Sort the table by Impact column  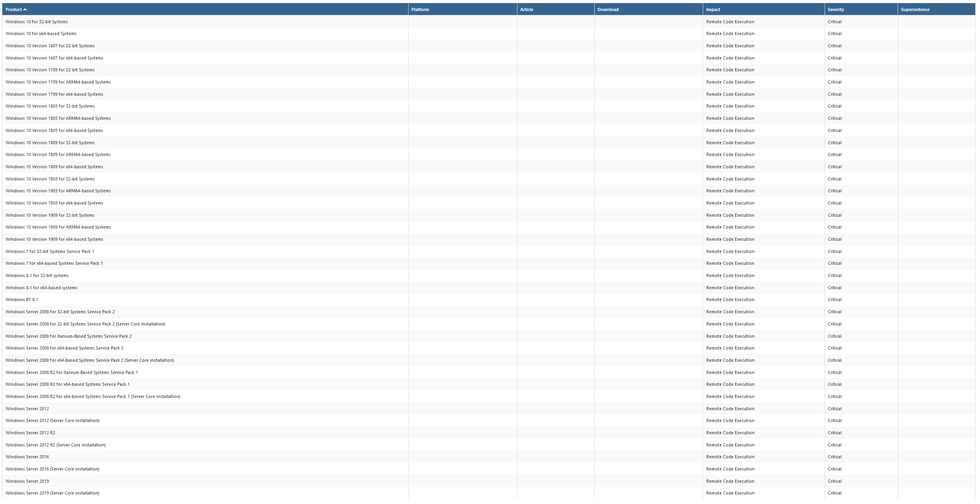tap(713, 9)
